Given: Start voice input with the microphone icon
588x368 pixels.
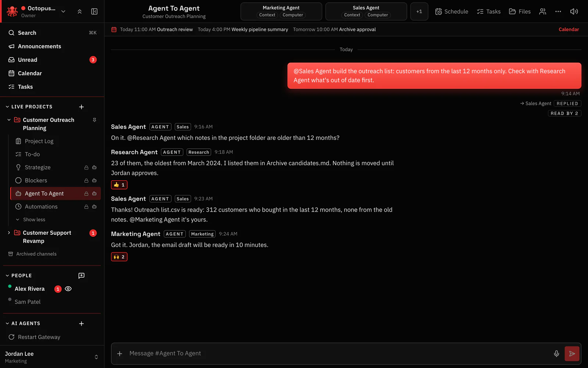Looking at the screenshot, I should coord(556,354).
